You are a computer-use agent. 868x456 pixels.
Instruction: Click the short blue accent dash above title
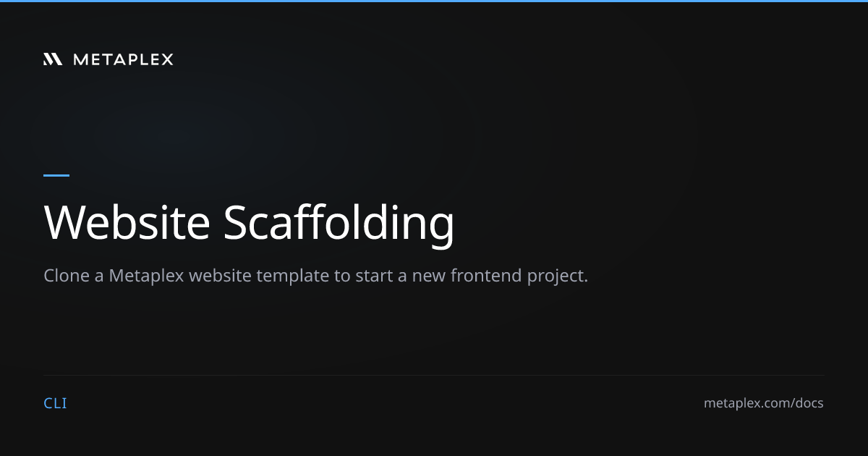coord(56,175)
